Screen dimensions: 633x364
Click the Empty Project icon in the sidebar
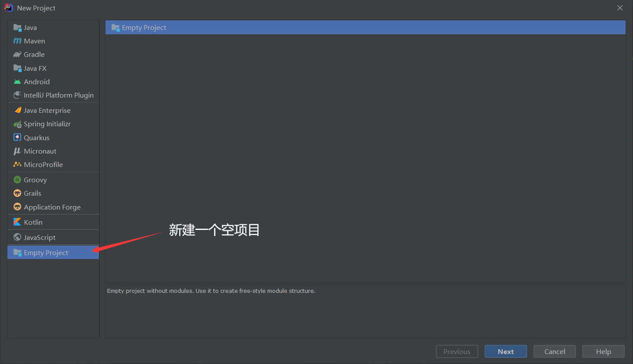tap(17, 253)
